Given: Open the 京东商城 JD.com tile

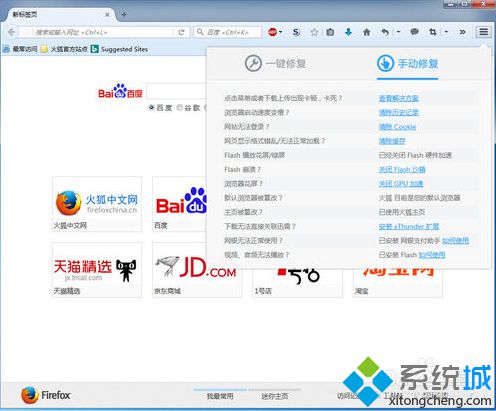Looking at the screenshot, I should (197, 270).
